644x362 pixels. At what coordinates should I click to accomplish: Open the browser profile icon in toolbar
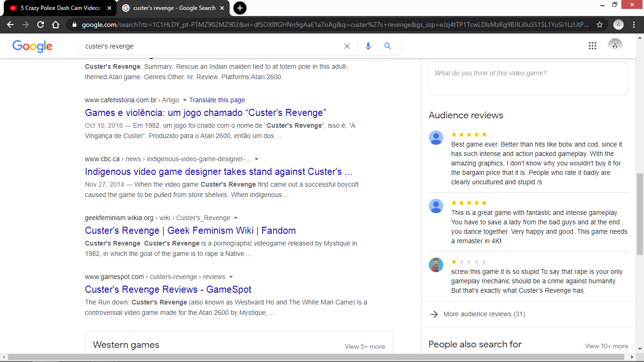point(618,25)
